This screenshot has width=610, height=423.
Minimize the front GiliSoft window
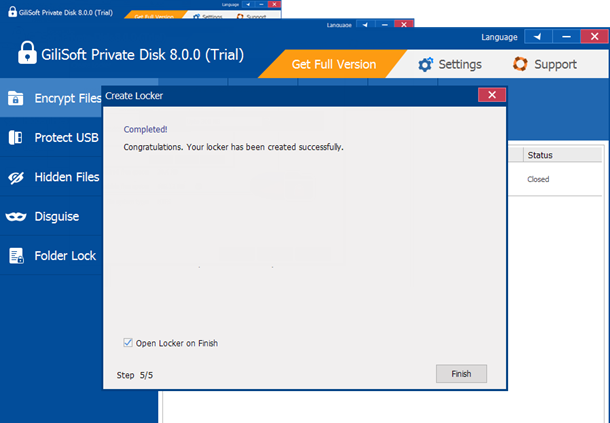[566, 37]
